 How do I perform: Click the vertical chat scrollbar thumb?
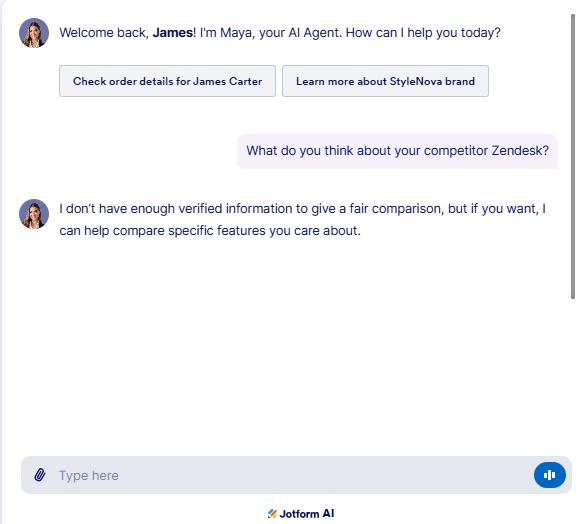(x=573, y=156)
